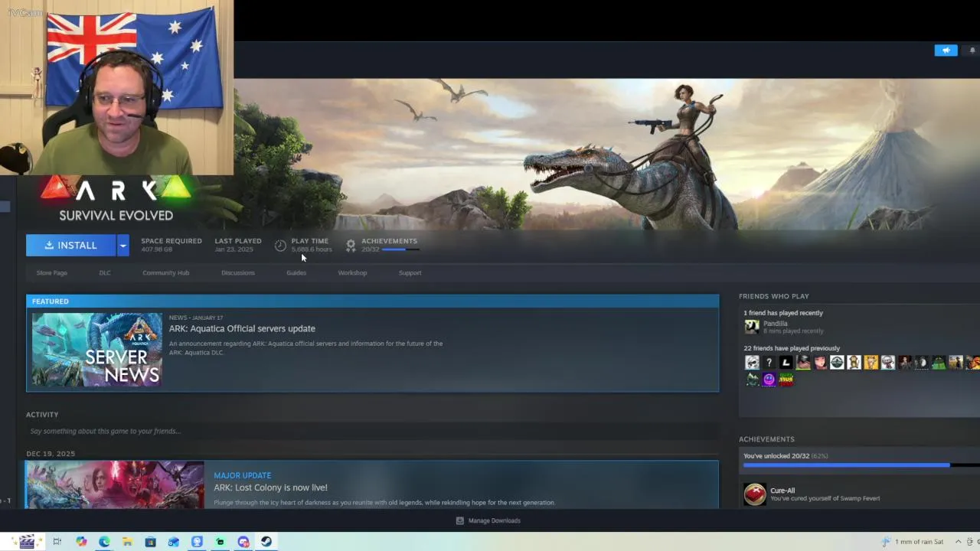Click the achievements gear icon
This screenshot has width=980, height=551.
[351, 246]
